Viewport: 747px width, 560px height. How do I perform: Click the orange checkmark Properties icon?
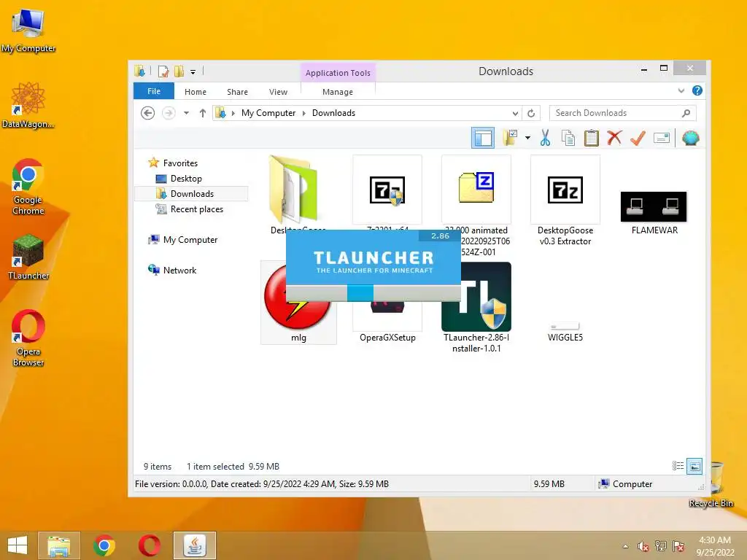(638, 138)
